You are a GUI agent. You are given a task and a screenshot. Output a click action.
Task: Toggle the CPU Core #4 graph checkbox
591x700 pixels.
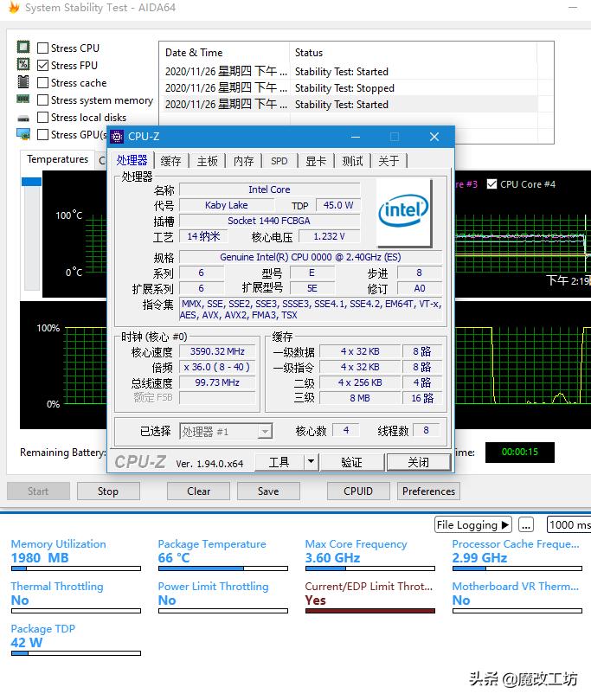click(x=491, y=184)
